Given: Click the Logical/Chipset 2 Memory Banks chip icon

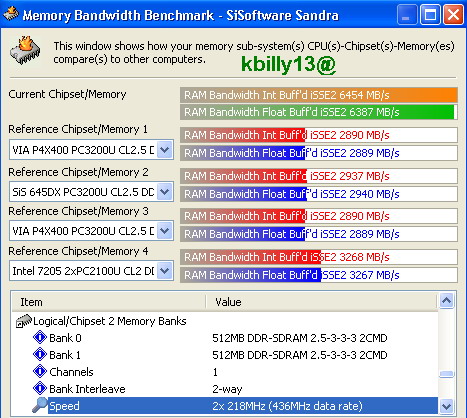Looking at the screenshot, I should click(x=24, y=321).
